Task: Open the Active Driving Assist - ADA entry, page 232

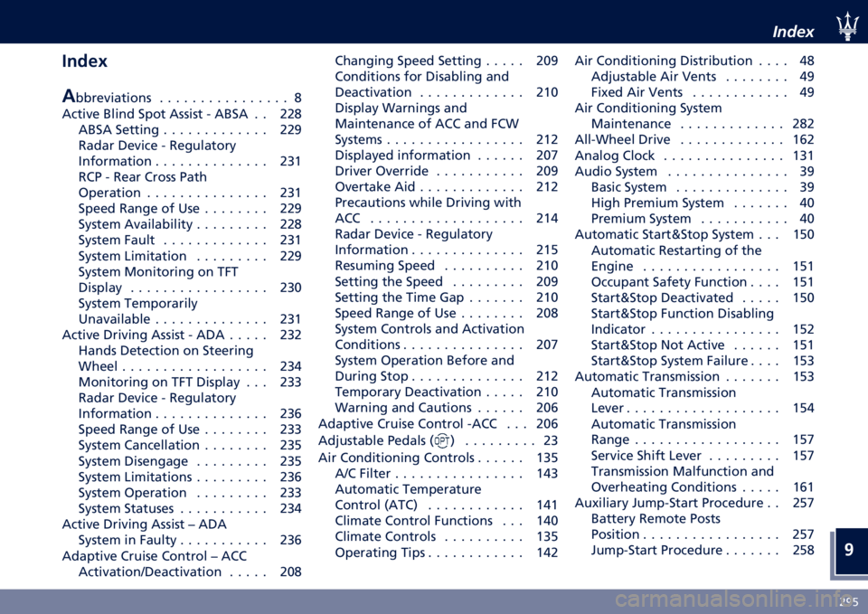Action: click(182, 335)
